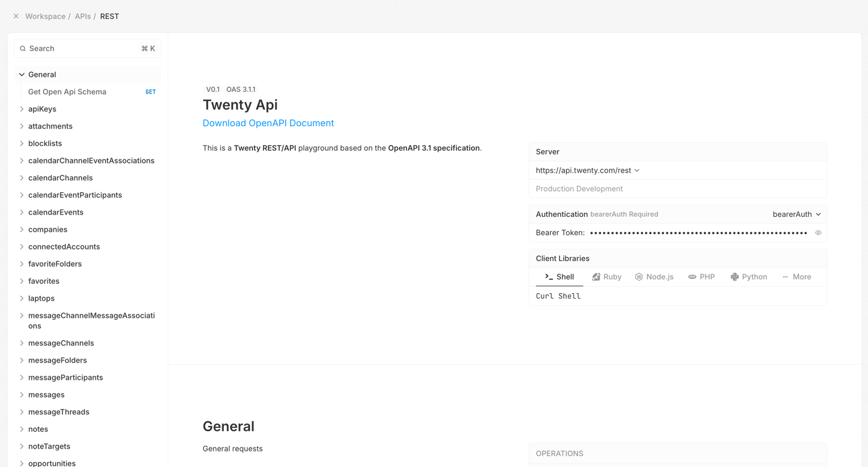The image size is (868, 467).
Task: Click the Bearer Token input field
Action: tap(699, 233)
